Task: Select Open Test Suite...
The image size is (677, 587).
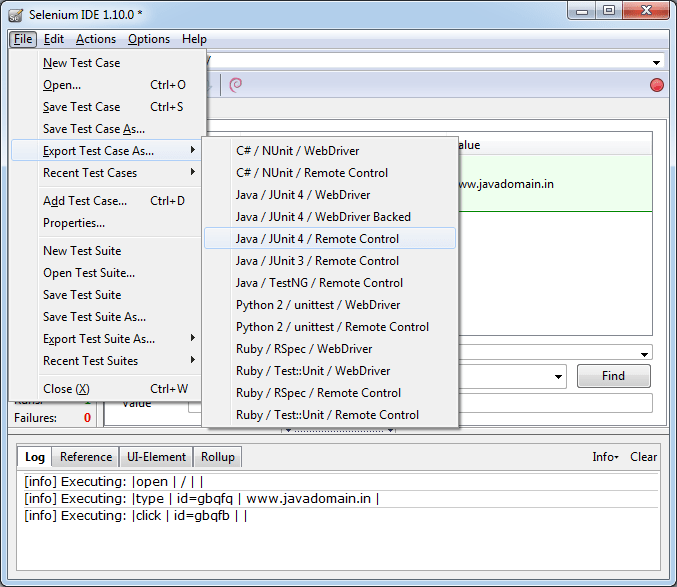Action: click(107, 273)
